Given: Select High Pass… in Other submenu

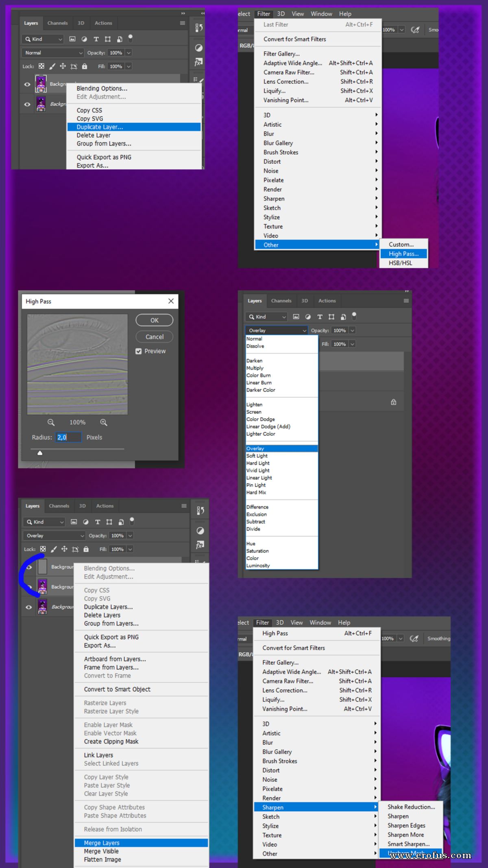Looking at the screenshot, I should (x=403, y=254).
